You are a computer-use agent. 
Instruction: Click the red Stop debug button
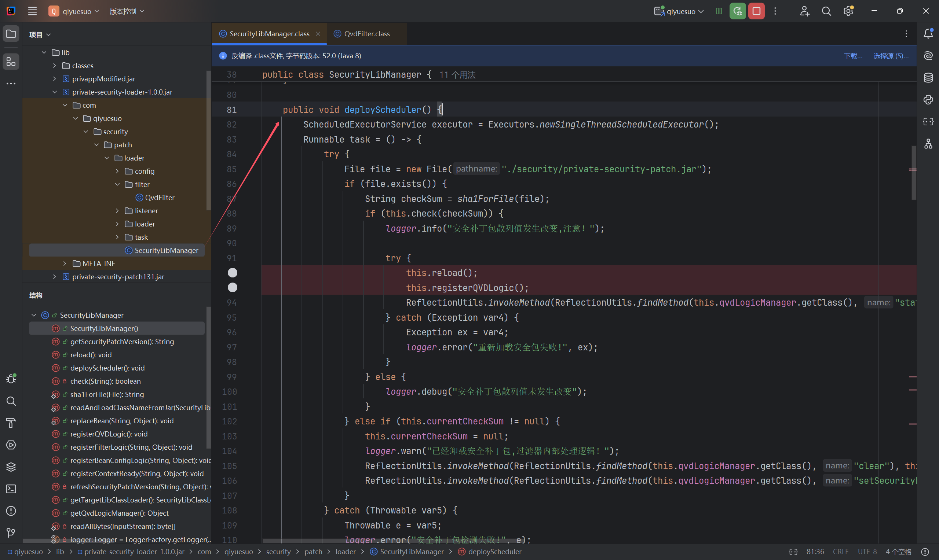[x=756, y=11]
